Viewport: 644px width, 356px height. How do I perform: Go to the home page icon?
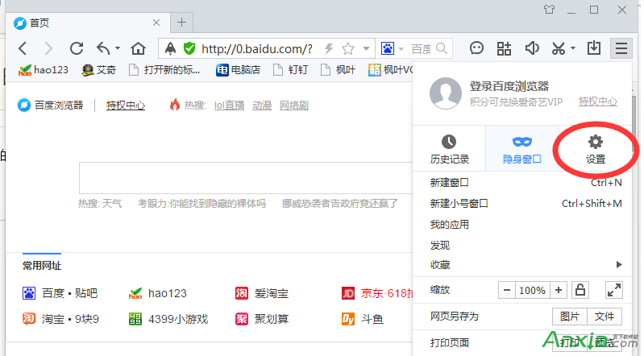click(138, 48)
